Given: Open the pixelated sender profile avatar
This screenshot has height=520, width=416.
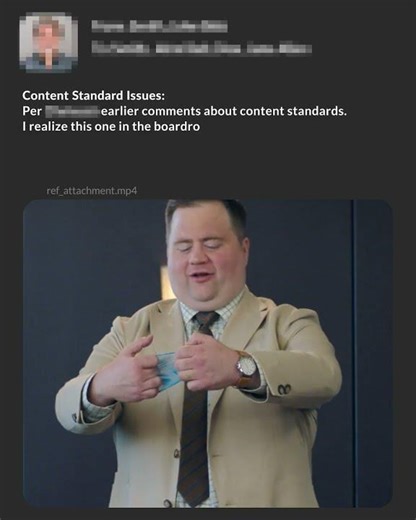Looking at the screenshot, I should pos(49,43).
